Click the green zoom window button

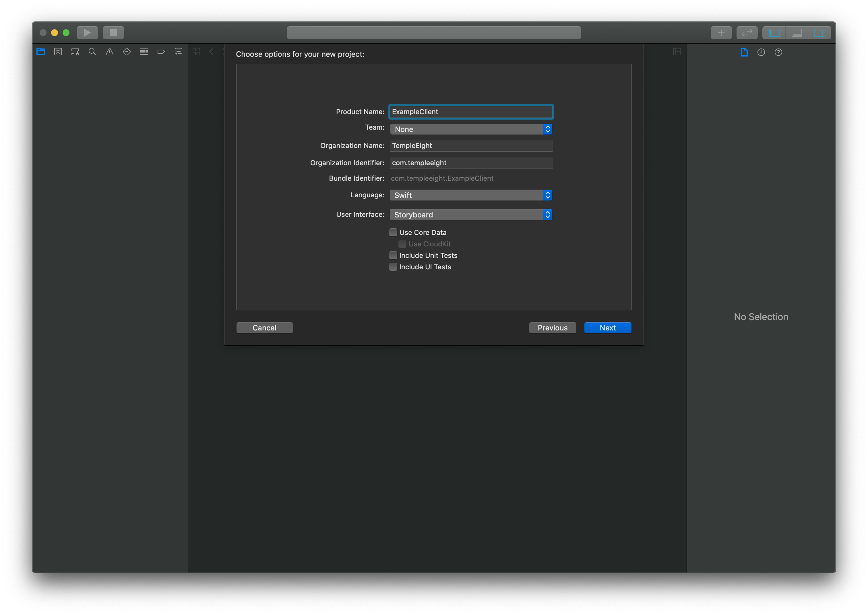click(x=66, y=33)
